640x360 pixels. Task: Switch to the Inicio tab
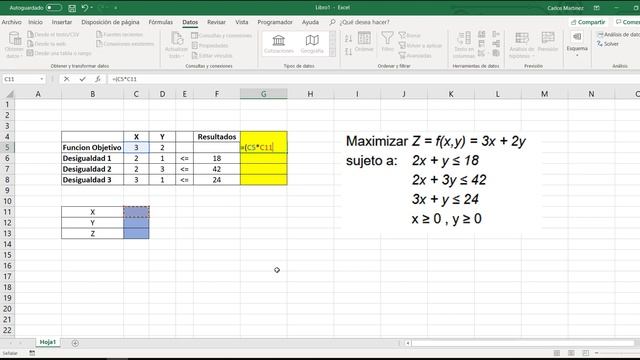(35, 22)
